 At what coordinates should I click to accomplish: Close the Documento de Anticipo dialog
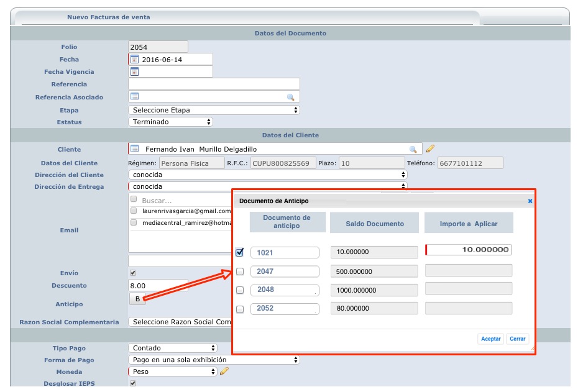[530, 201]
